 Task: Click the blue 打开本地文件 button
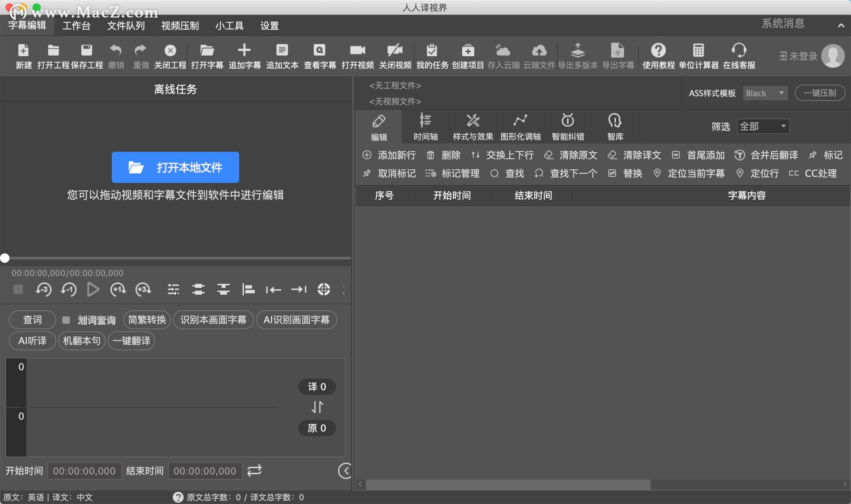(x=176, y=167)
